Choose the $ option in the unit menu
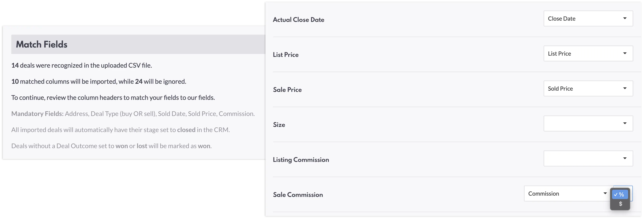Screen dimensions: 644x218 click(x=620, y=204)
